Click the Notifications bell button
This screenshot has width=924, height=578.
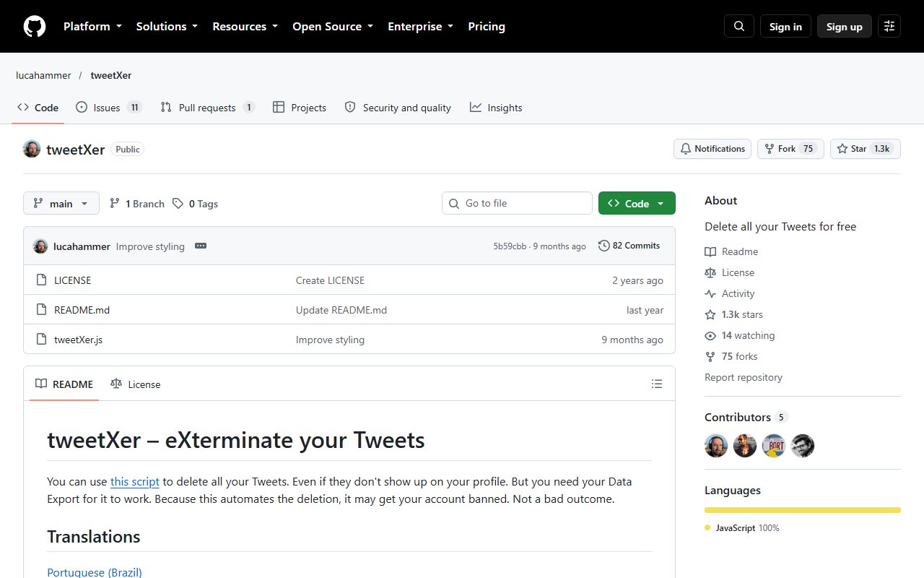point(712,149)
